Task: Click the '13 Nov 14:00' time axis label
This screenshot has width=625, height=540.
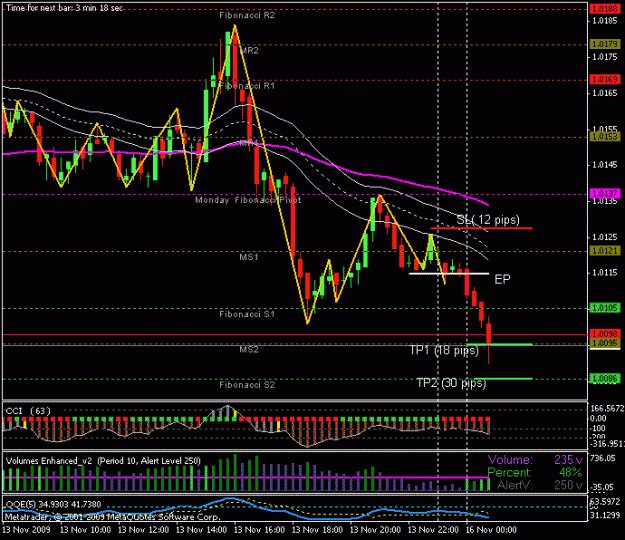Action: pos(201,530)
